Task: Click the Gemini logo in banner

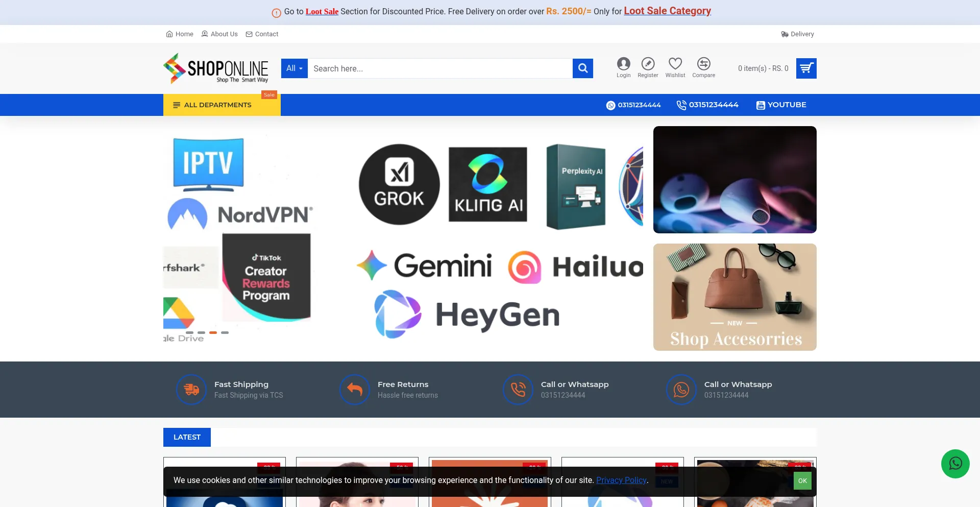Action: [424, 265]
